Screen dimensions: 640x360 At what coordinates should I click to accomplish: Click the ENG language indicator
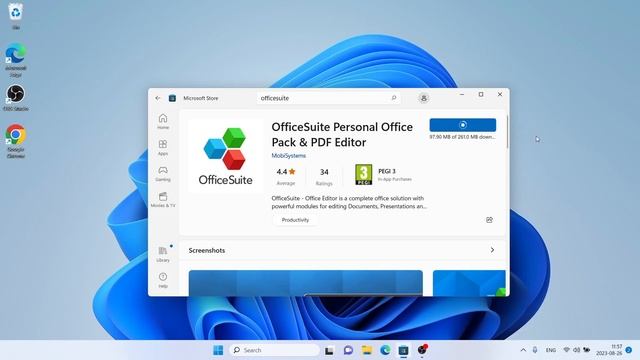551,350
